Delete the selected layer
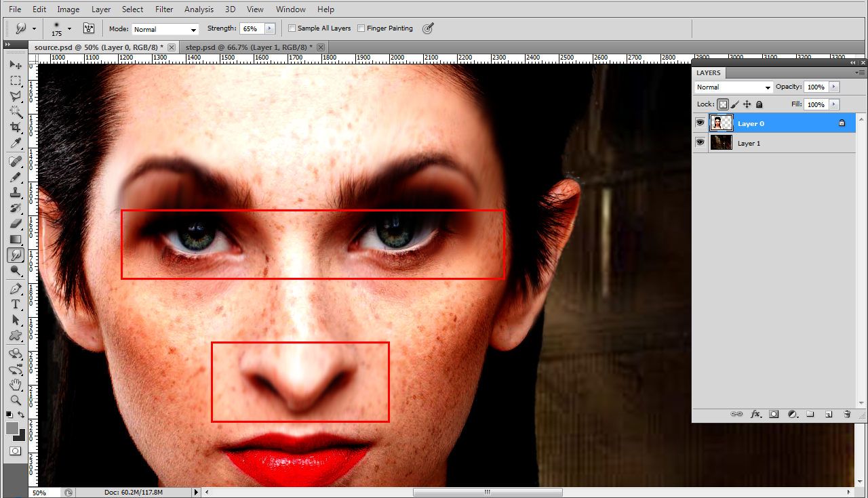 tap(847, 414)
